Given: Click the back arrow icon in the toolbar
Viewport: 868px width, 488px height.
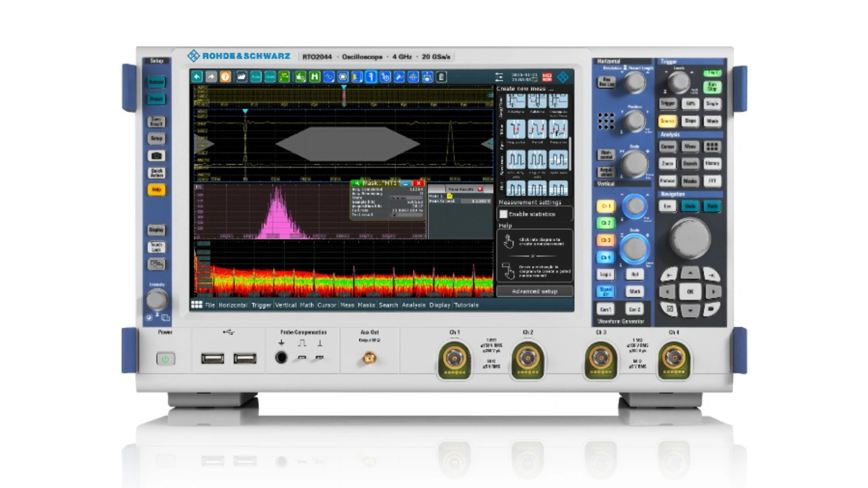Looking at the screenshot, I should (x=197, y=77).
